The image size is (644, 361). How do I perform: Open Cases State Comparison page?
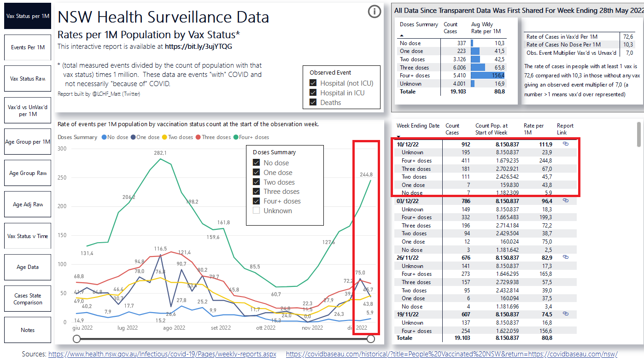click(28, 299)
